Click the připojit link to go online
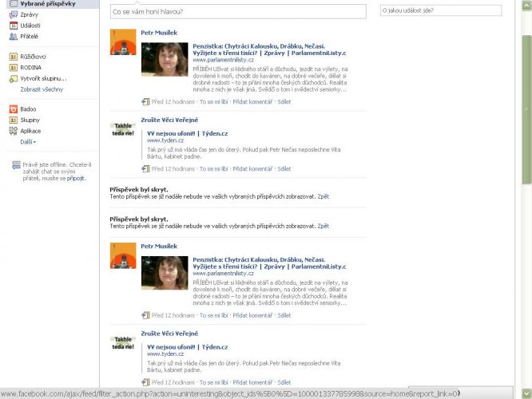The image size is (532, 399). (76, 178)
